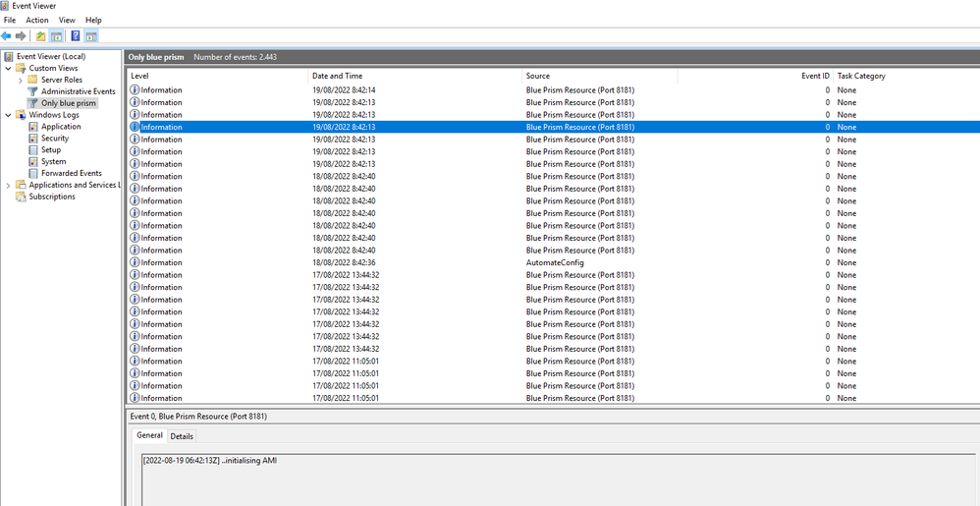Toggle the Show/Hide Action Pane toolbar icon
This screenshot has height=506, width=980.
(x=91, y=35)
